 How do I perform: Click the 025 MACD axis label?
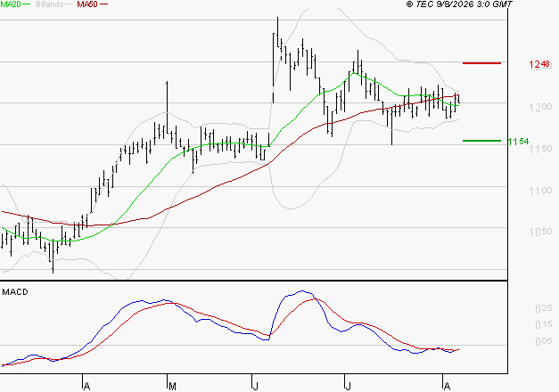pyautogui.click(x=544, y=308)
